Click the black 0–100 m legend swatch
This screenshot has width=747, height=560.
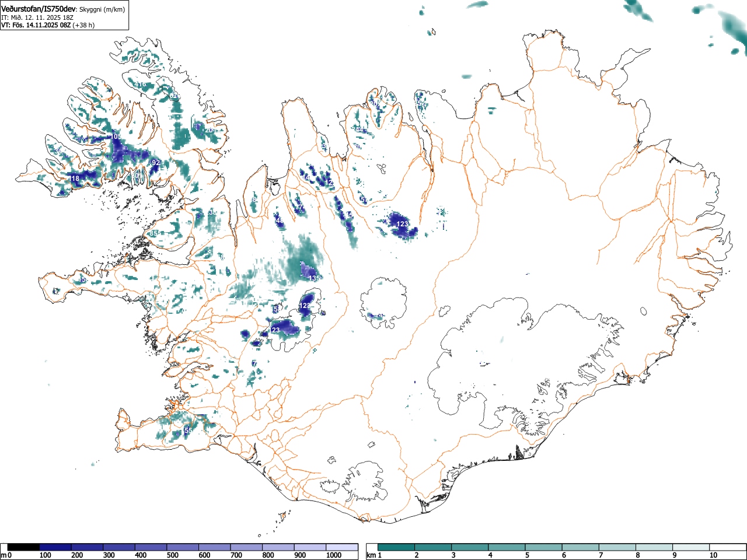[x=23, y=547]
